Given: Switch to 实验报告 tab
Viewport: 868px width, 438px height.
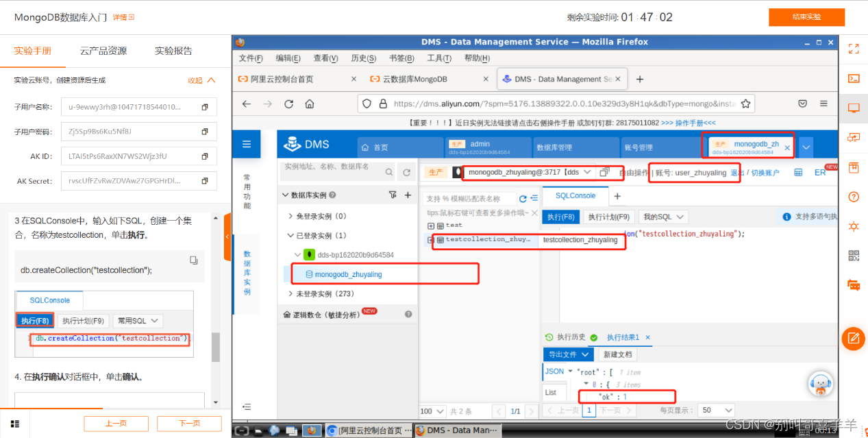Looking at the screenshot, I should (173, 51).
